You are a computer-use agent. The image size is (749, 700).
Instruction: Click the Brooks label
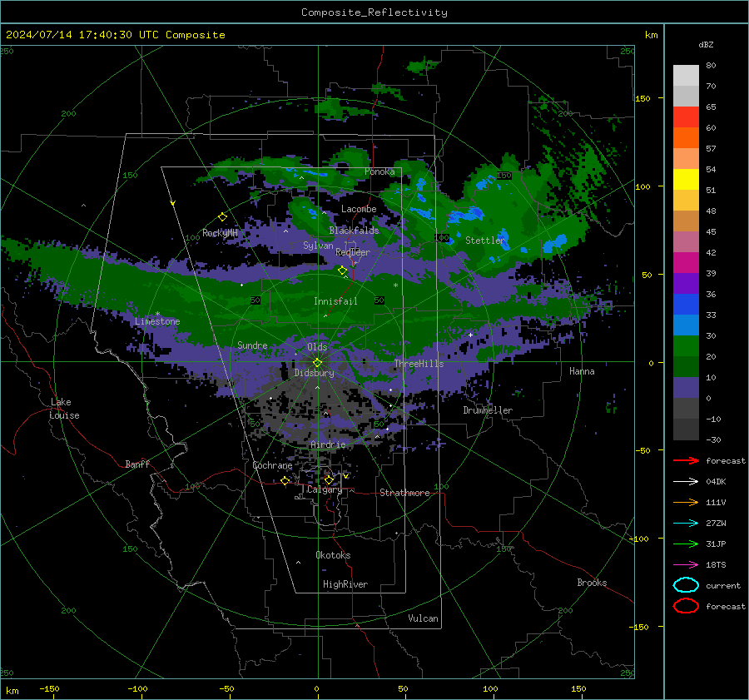point(592,583)
